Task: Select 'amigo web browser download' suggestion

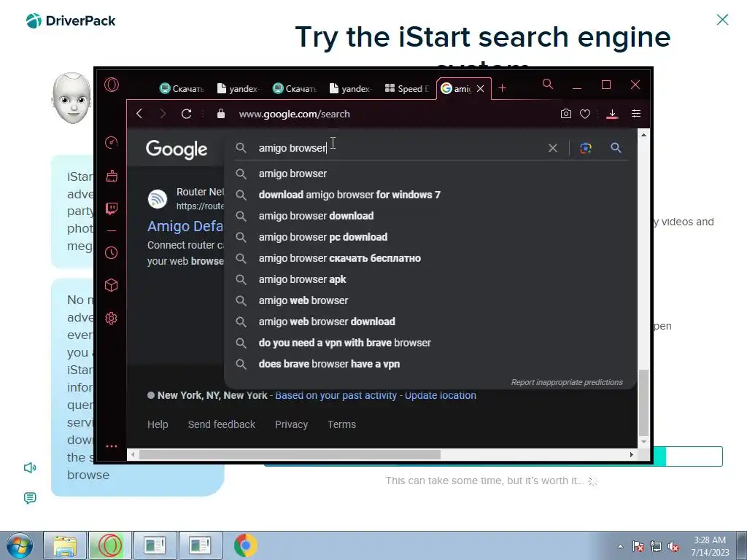Action: (430, 322)
